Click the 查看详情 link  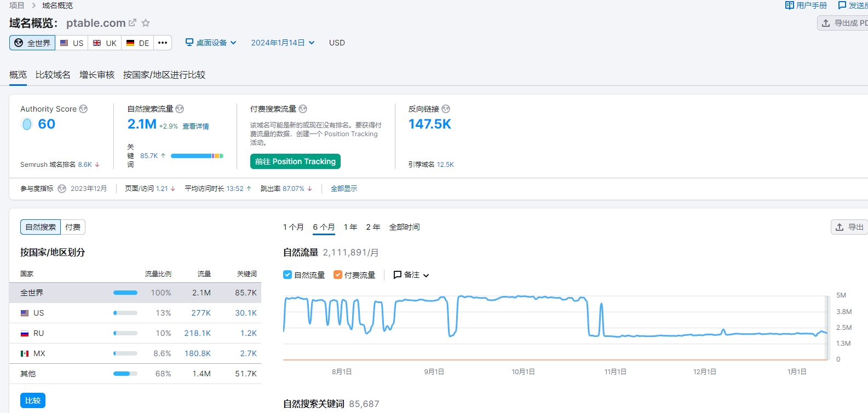(196, 126)
